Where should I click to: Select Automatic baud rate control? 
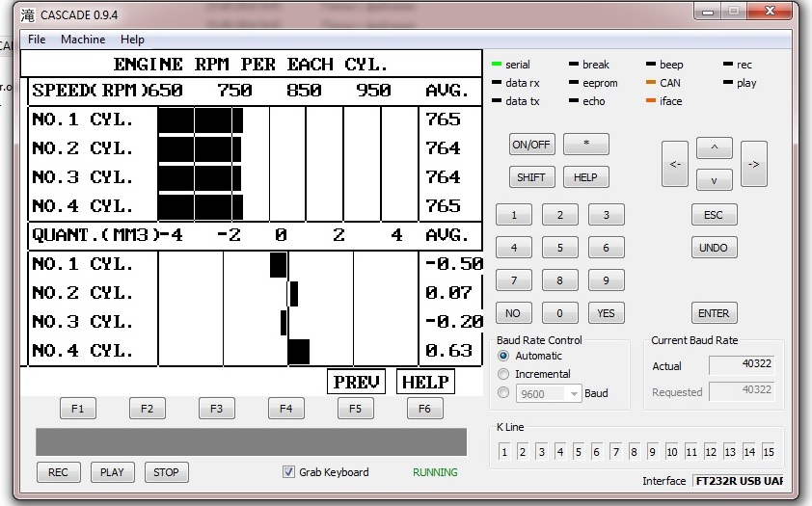(503, 356)
